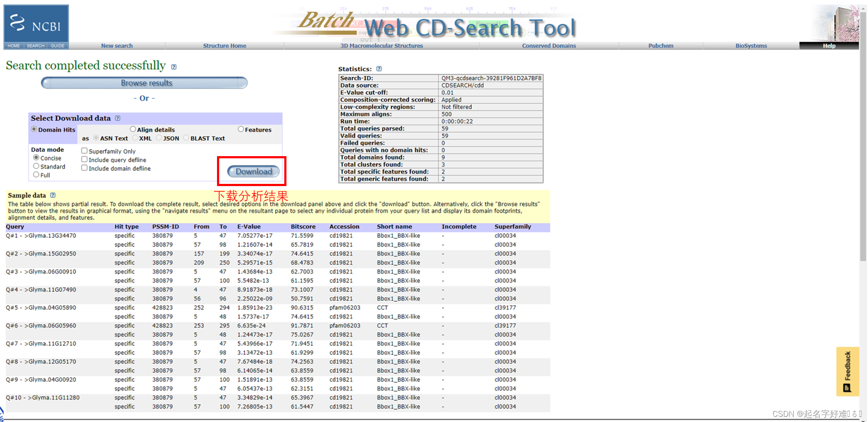Open help icon next to Statistics
The image size is (868, 422).
pos(379,69)
